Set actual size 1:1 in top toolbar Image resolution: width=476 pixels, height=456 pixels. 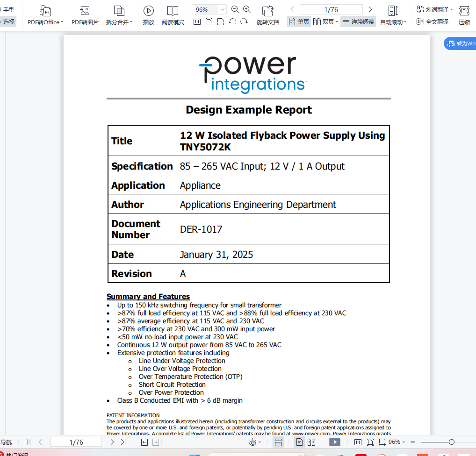pyautogui.click(x=197, y=22)
